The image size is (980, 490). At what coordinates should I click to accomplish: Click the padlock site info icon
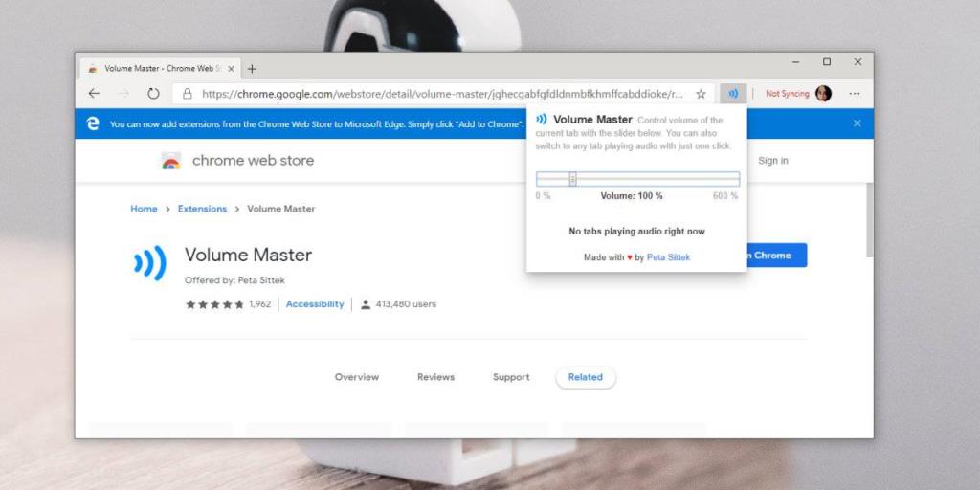click(187, 94)
